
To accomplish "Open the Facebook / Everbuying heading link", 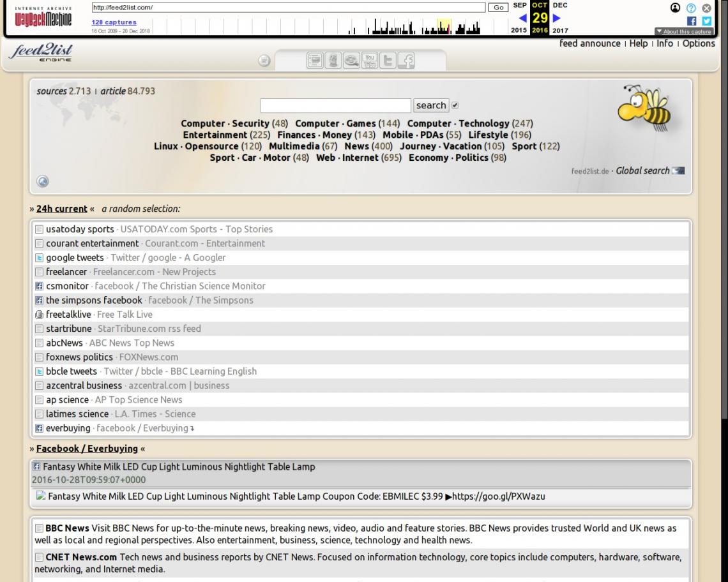I will coord(87,449).
